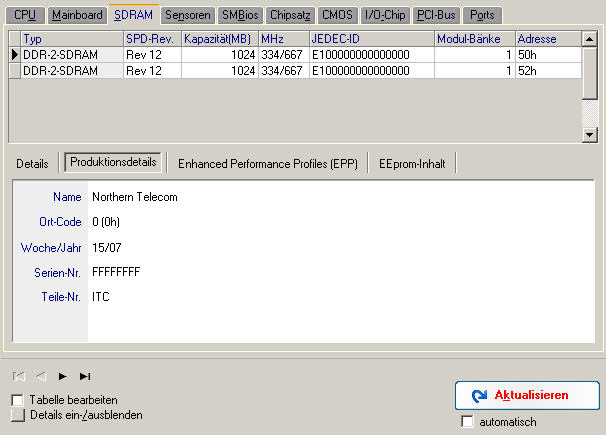The height and width of the screenshot is (435, 606).
Task: Show the Details sub-tab
Action: [32, 164]
